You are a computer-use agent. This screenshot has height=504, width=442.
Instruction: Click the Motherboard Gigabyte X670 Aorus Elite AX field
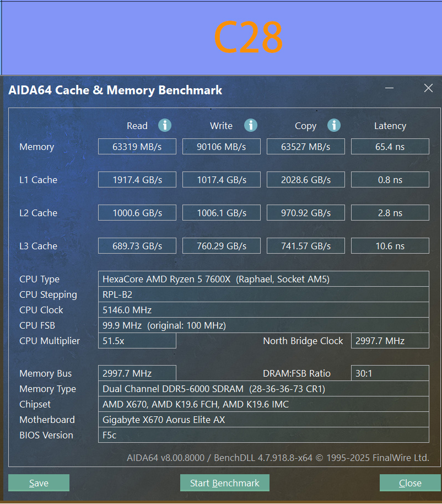264,420
